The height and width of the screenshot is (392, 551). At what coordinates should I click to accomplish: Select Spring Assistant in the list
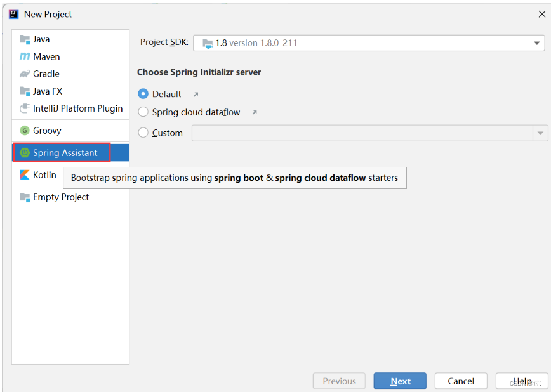pos(70,152)
